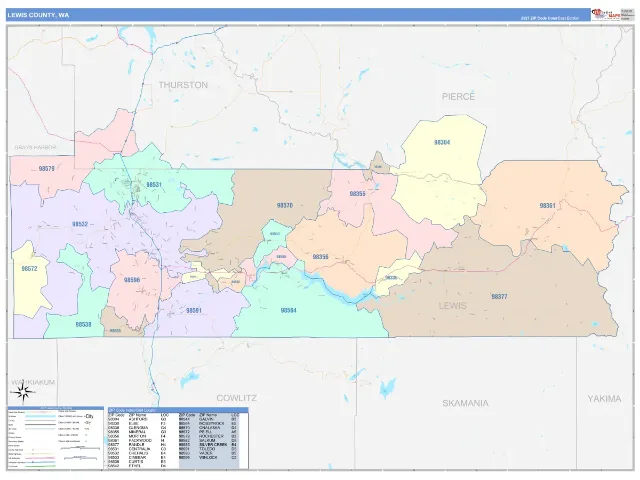Click ZIP code 98355 label
The image size is (640, 480).
[358, 194]
